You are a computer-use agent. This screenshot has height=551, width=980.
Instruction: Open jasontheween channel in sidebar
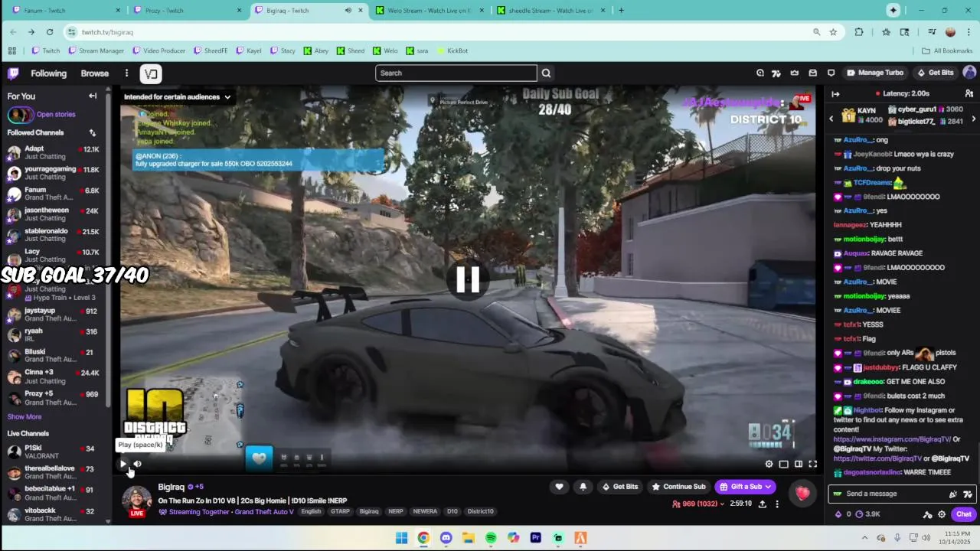pos(54,214)
